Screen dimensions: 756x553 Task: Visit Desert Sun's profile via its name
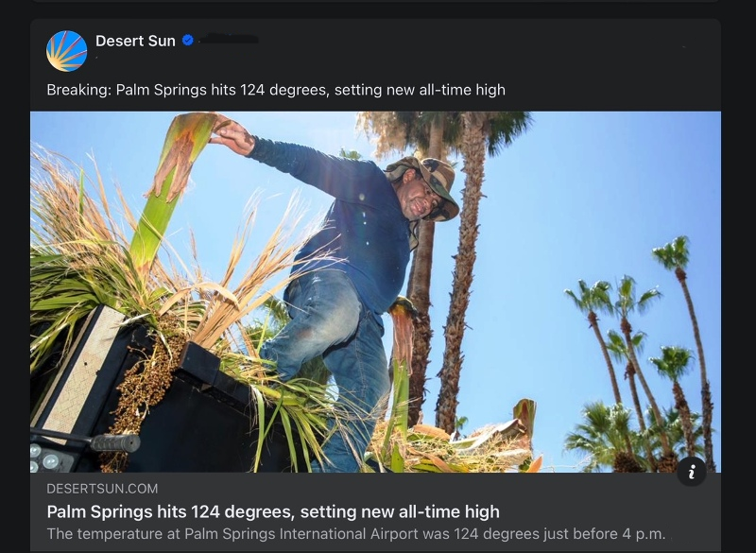(x=134, y=41)
